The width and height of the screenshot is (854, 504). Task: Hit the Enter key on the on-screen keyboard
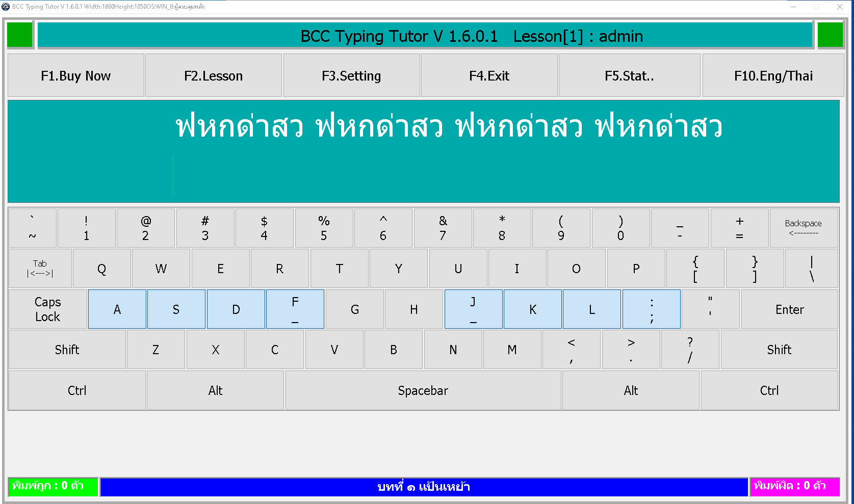coord(789,309)
